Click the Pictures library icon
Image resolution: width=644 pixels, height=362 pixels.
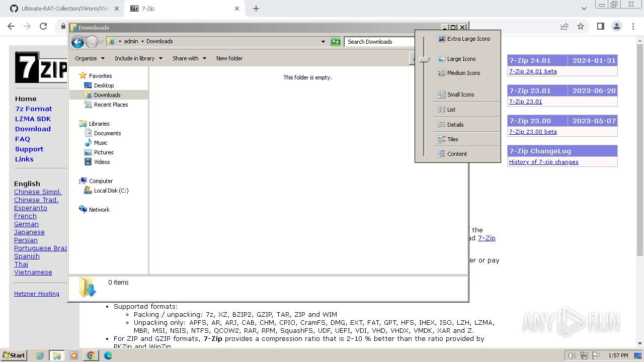pos(88,152)
